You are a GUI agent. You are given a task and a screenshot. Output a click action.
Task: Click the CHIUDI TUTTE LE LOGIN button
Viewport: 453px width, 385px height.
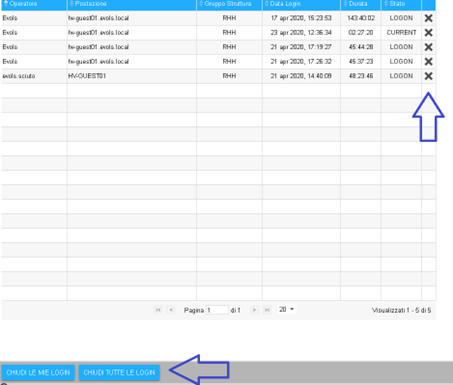tap(119, 372)
